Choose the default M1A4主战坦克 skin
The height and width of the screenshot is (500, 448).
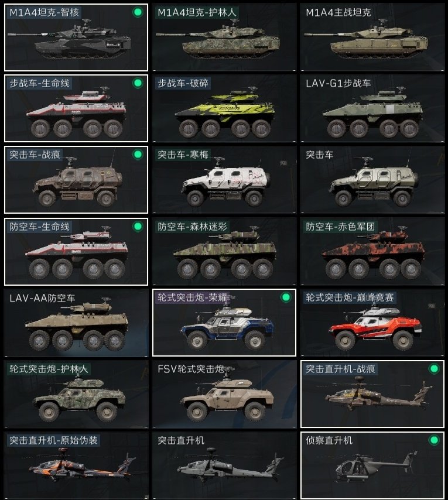pos(372,37)
